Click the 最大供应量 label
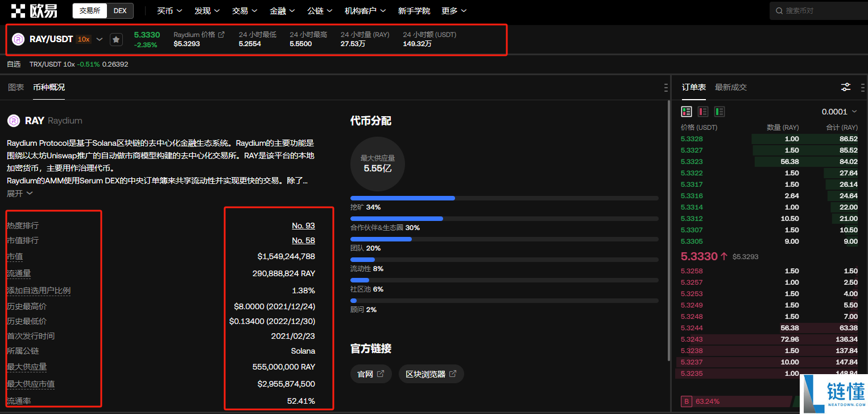The image size is (868, 414). [x=27, y=367]
